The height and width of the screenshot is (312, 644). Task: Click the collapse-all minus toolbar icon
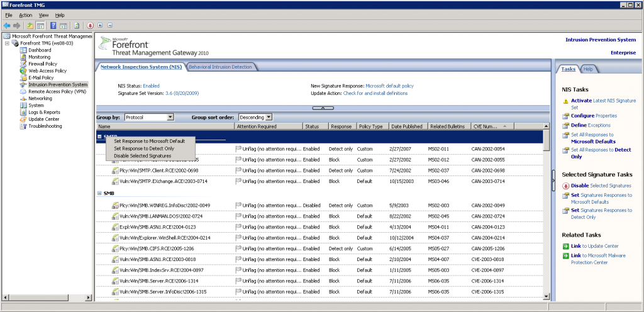pyautogui.click(x=109, y=25)
